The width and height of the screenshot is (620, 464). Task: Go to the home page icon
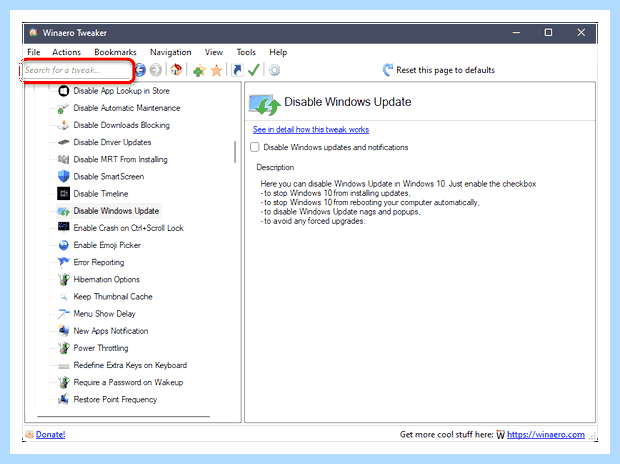click(176, 70)
